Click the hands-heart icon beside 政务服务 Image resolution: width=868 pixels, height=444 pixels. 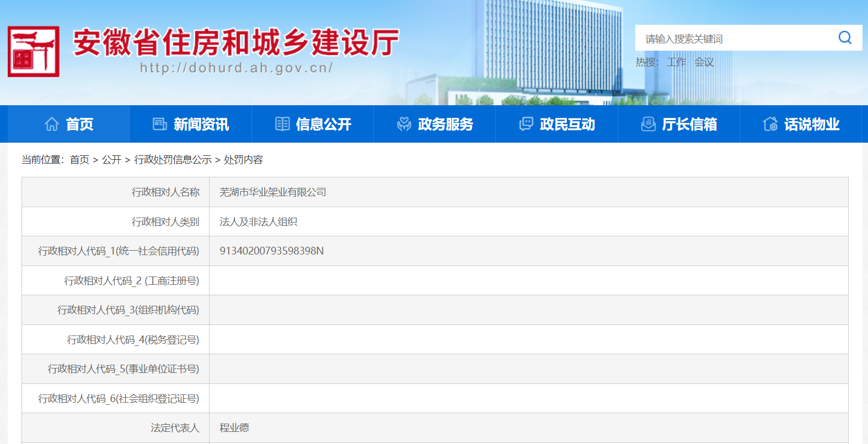[404, 124]
